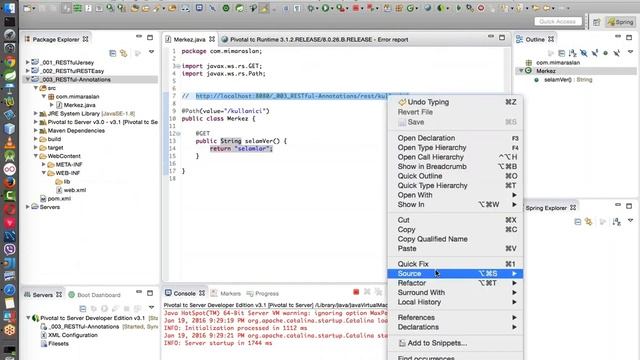This screenshot has height=360, width=640.
Task: Open the Pivotal tc Runtime Error report tab
Action: coord(314,39)
